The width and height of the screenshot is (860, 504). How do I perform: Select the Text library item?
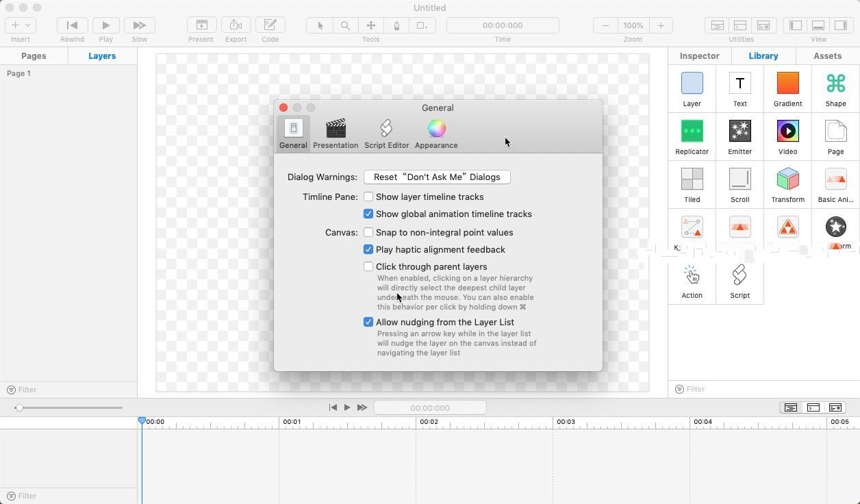click(x=739, y=89)
